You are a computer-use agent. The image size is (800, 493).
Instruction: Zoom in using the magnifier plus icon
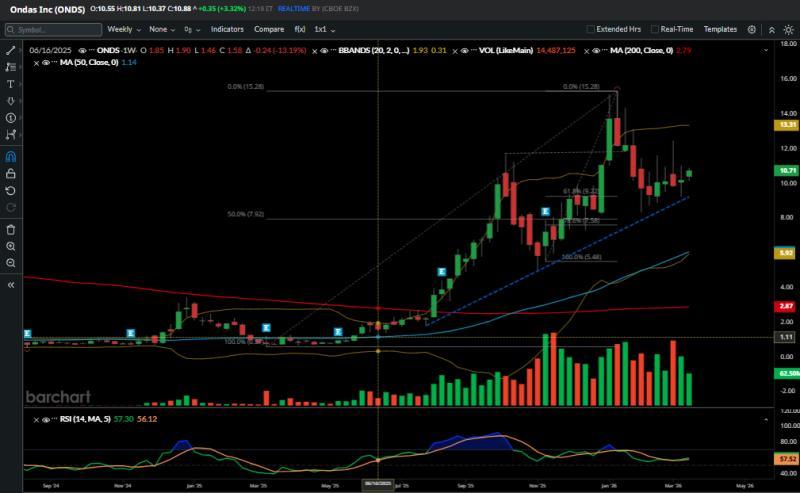[x=11, y=246]
